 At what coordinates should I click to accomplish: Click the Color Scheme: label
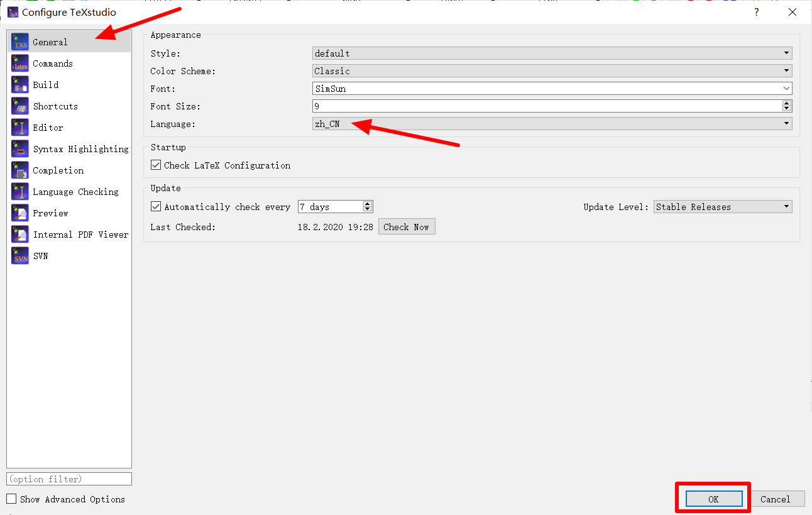(183, 71)
